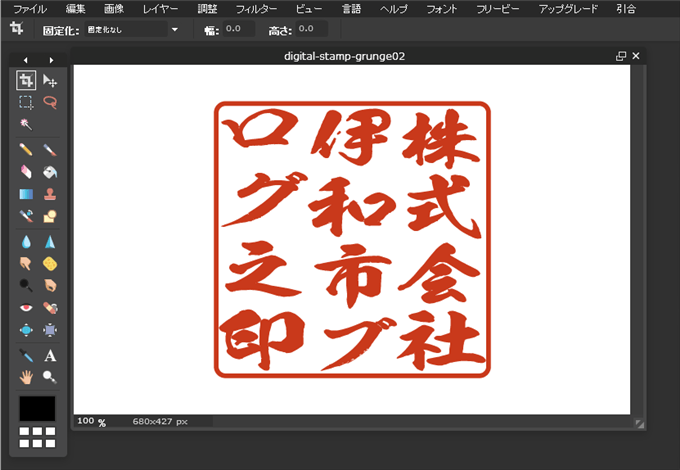Select the Magic Wand tool
The height and width of the screenshot is (470, 680).
[x=26, y=124]
